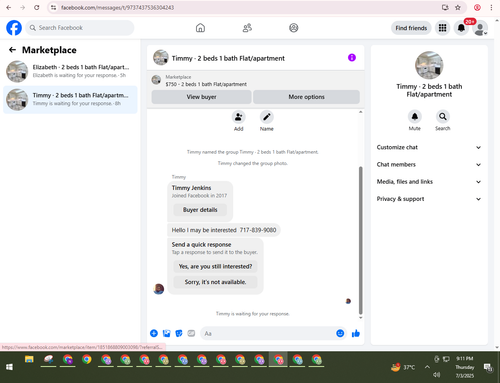
Task: Click the chat scrollbar thumb
Action: click(x=360, y=240)
